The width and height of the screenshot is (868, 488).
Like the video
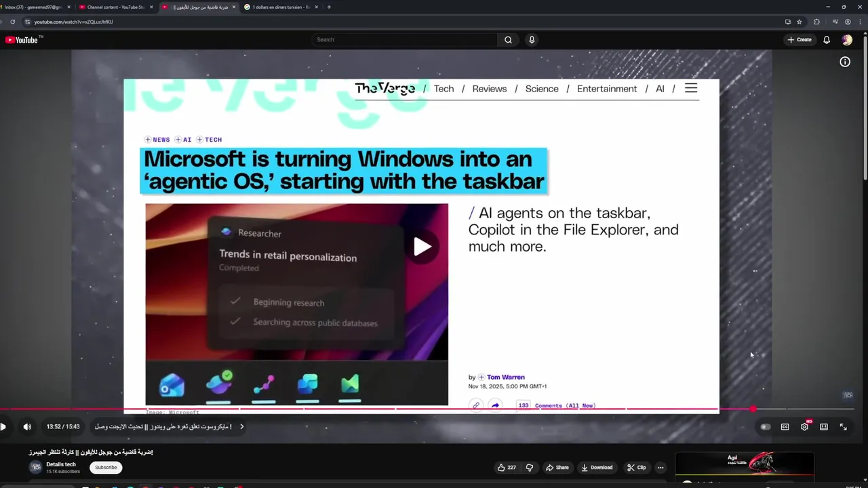tap(507, 468)
